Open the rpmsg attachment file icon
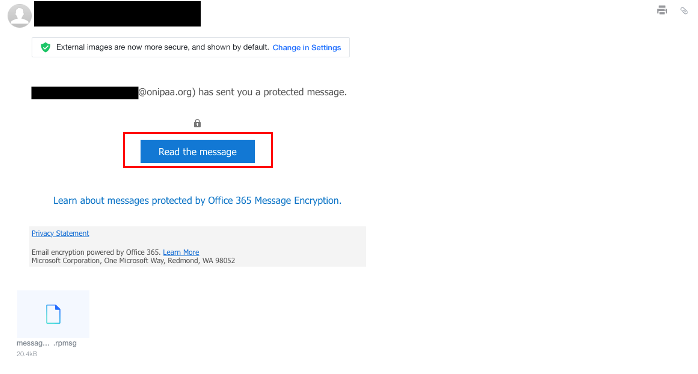The height and width of the screenshot is (374, 698). (x=53, y=314)
